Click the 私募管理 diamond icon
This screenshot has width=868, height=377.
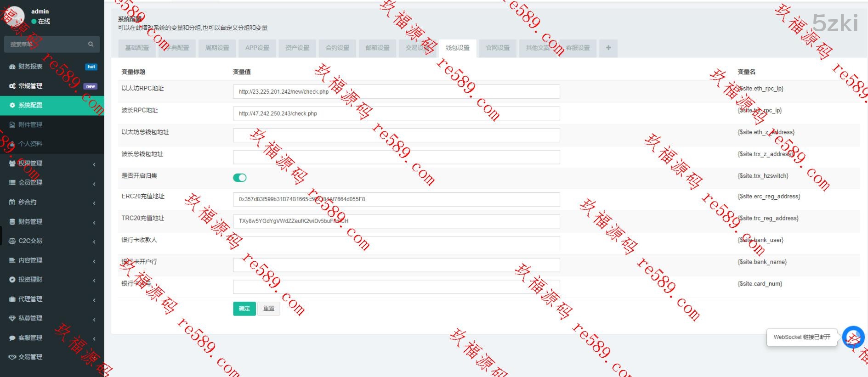[x=12, y=318]
